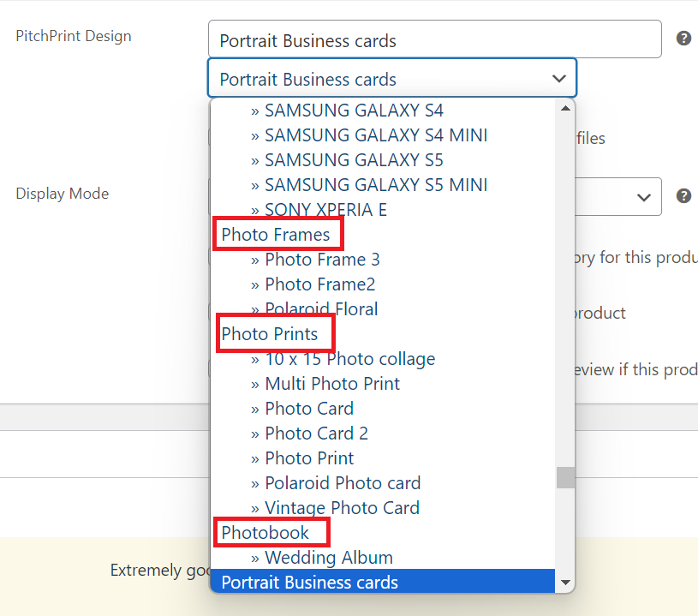The height and width of the screenshot is (616, 698).
Task: Choose Polaroid Floral from list
Action: pos(383,309)
